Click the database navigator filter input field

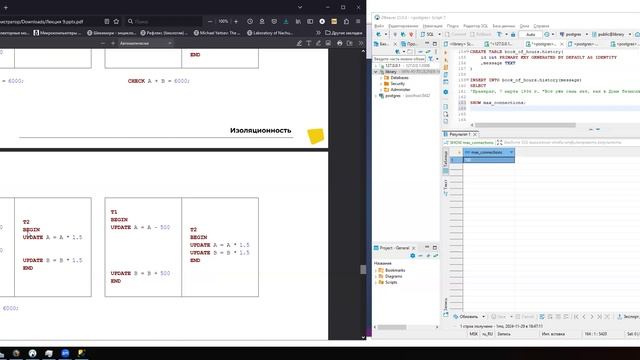(399, 59)
